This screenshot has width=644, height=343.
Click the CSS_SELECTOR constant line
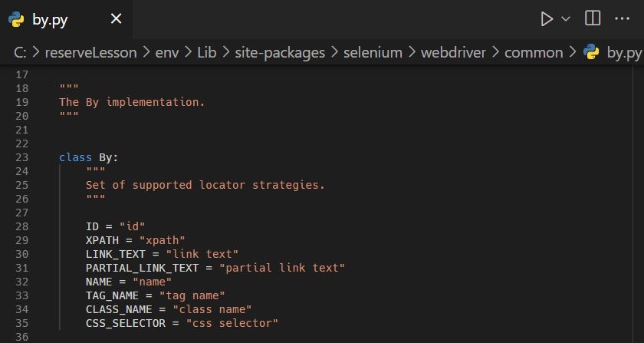182,323
